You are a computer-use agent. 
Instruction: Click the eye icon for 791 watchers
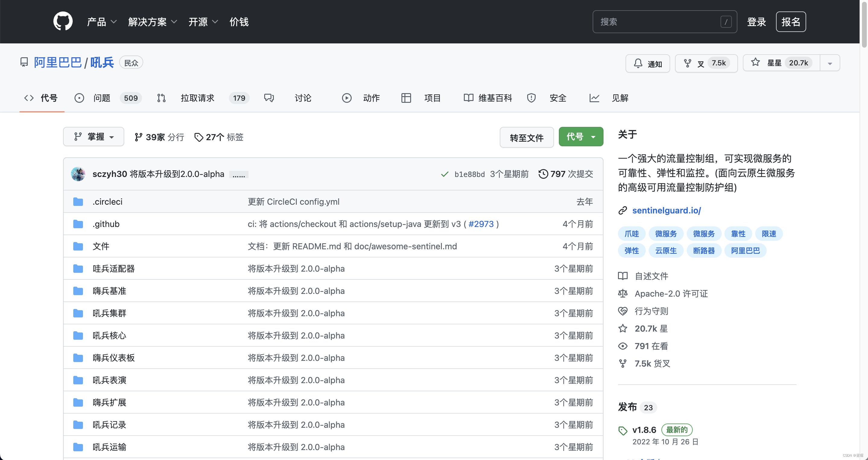click(623, 346)
